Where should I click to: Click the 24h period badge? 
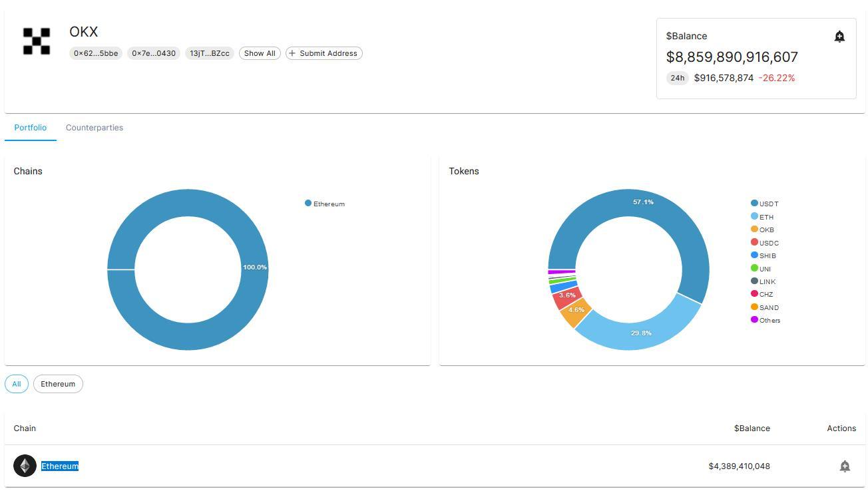tap(678, 78)
